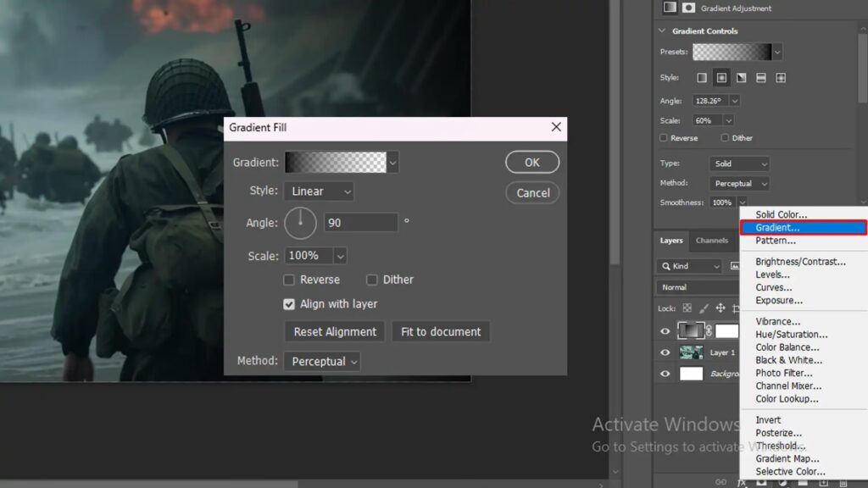The height and width of the screenshot is (488, 868).
Task: Choose the angle gradient style icon
Action: [x=742, y=78]
